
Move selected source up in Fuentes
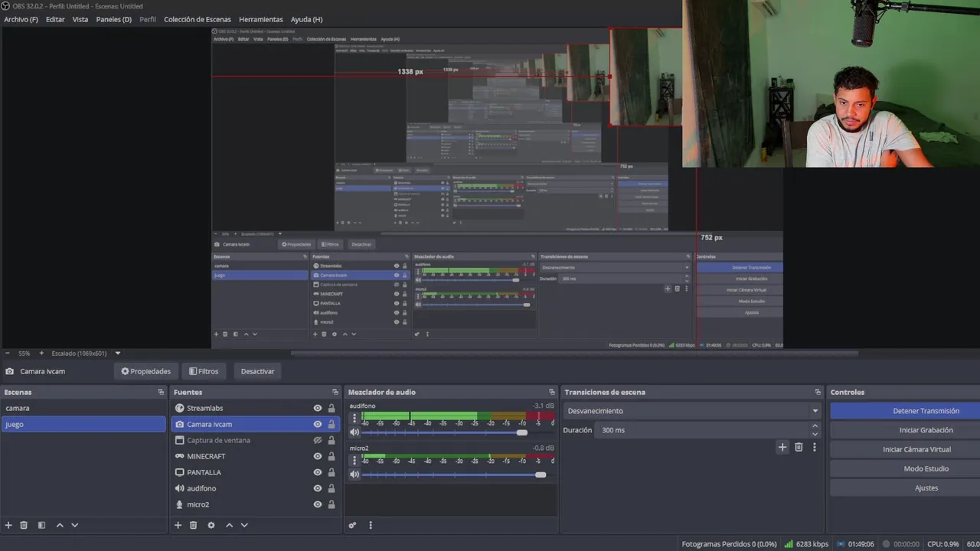pos(229,525)
